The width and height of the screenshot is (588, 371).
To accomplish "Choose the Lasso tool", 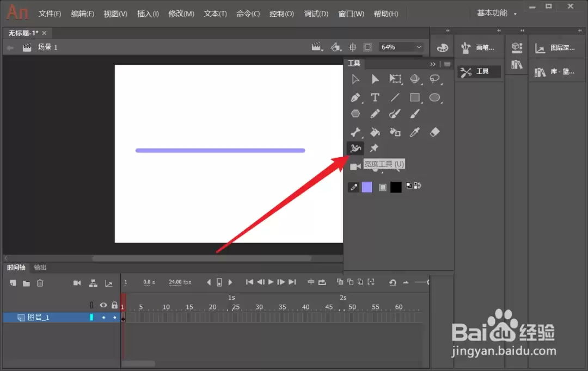I will 434,79.
